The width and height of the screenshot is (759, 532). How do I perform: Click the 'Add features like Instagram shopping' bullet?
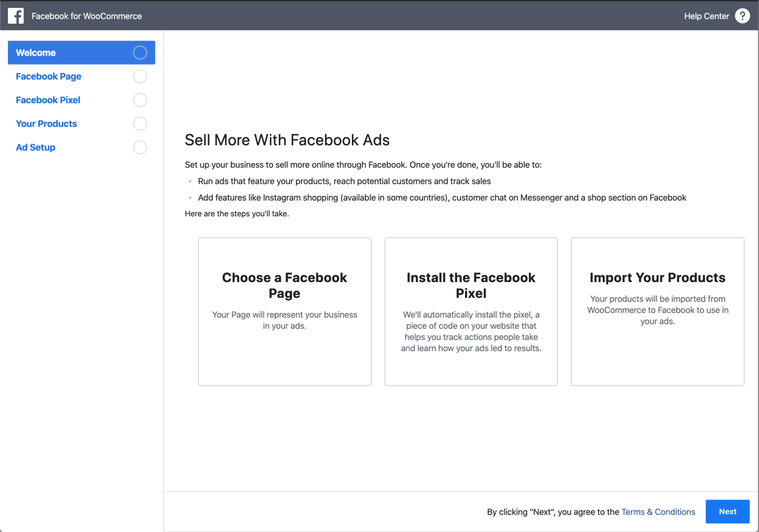[x=442, y=198]
